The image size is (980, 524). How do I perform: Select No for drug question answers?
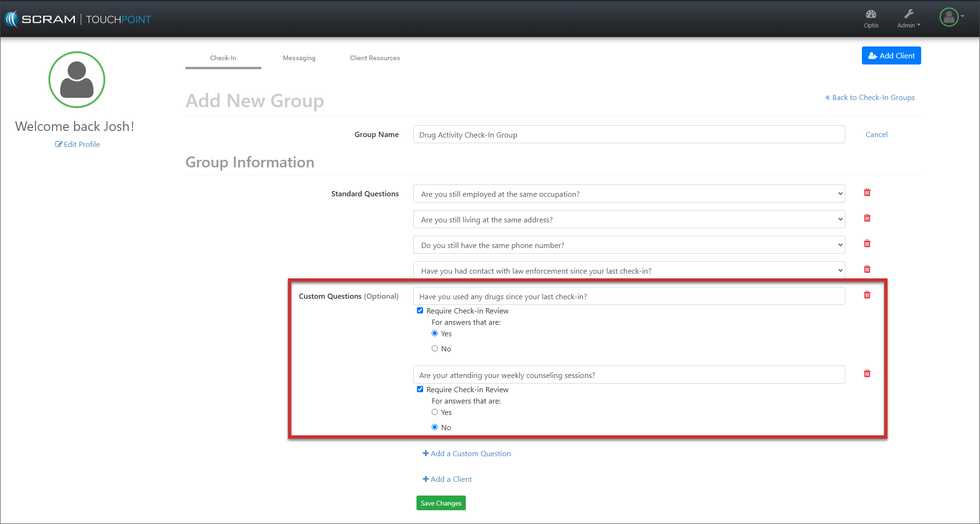click(x=435, y=349)
